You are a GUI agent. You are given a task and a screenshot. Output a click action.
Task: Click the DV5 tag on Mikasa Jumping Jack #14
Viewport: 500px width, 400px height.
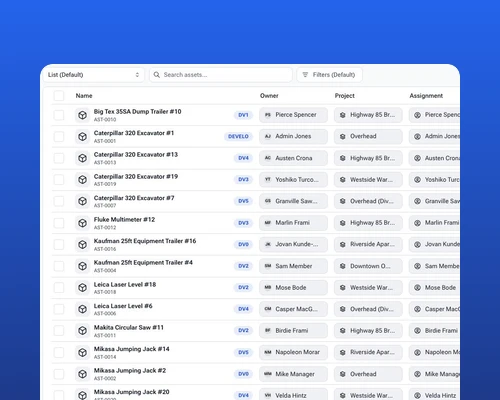243,352
